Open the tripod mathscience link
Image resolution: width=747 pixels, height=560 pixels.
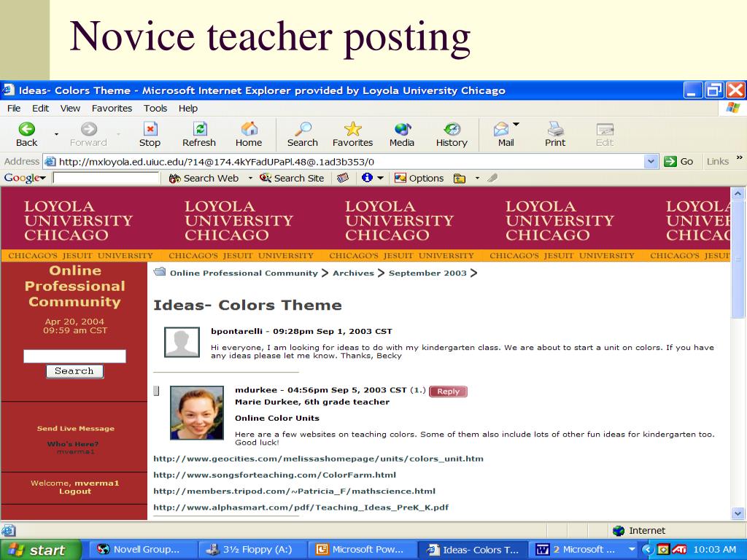point(294,491)
